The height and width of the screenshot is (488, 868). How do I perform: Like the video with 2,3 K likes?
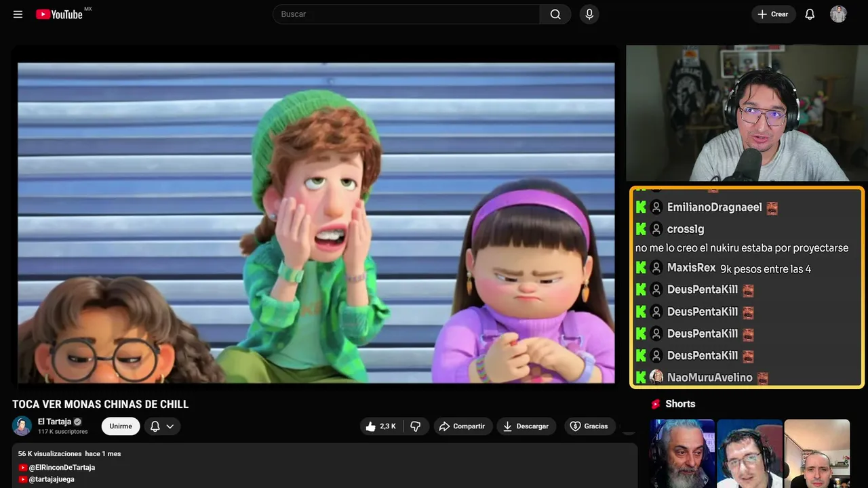pyautogui.click(x=380, y=426)
